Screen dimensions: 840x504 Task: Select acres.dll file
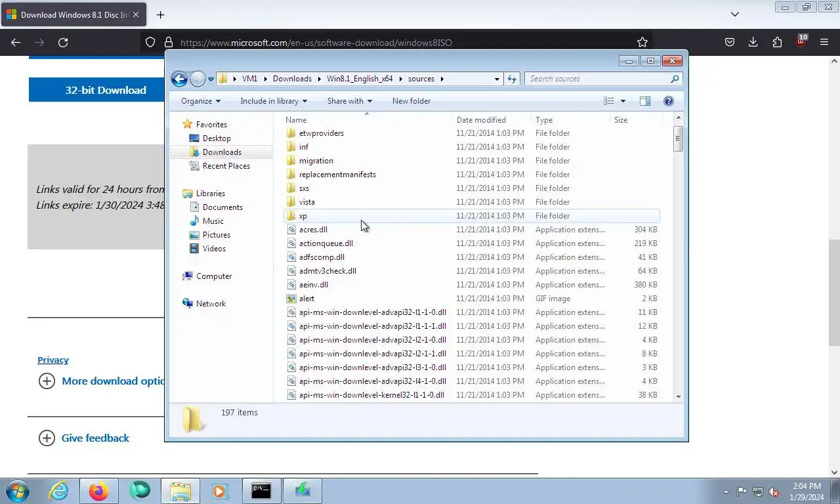tap(313, 230)
